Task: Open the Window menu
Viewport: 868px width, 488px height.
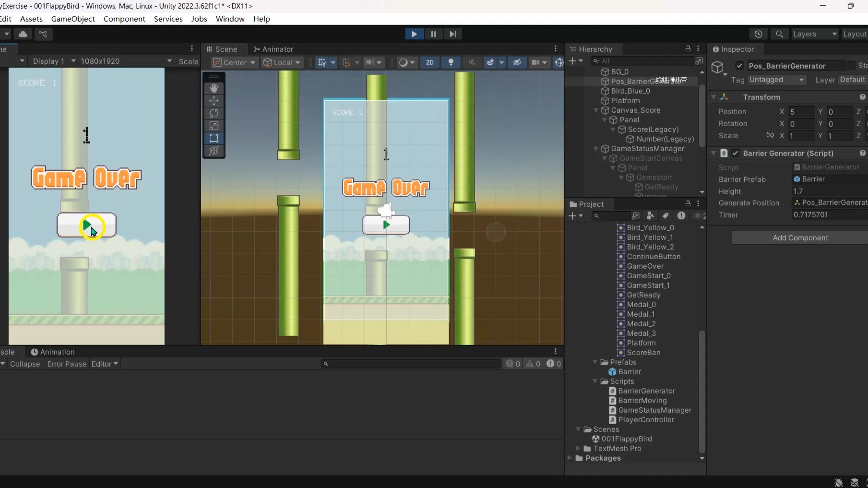Action: 230,19
